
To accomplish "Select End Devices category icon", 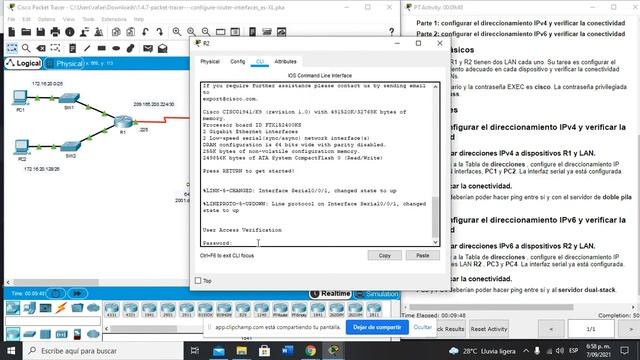I will 29,307.
